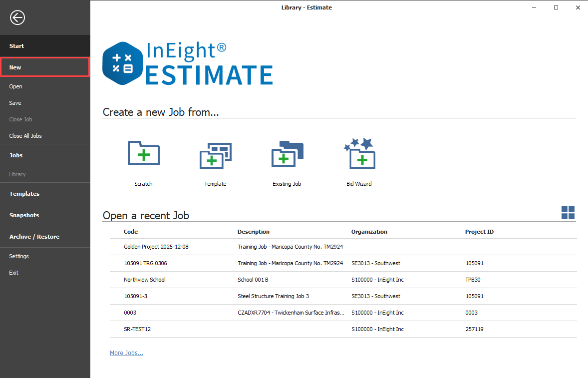Image resolution: width=588 pixels, height=378 pixels.
Task: Open Settings from the sidebar
Action: pyautogui.click(x=19, y=256)
